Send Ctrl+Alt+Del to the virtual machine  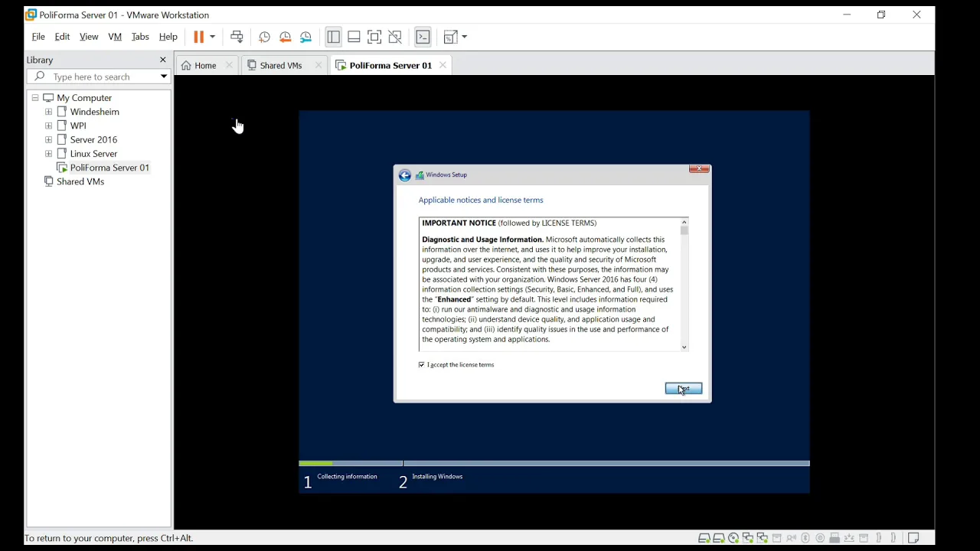237,37
